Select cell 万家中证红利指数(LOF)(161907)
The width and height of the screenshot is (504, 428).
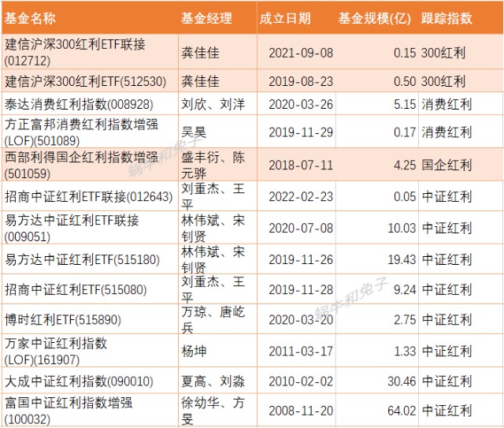point(90,351)
